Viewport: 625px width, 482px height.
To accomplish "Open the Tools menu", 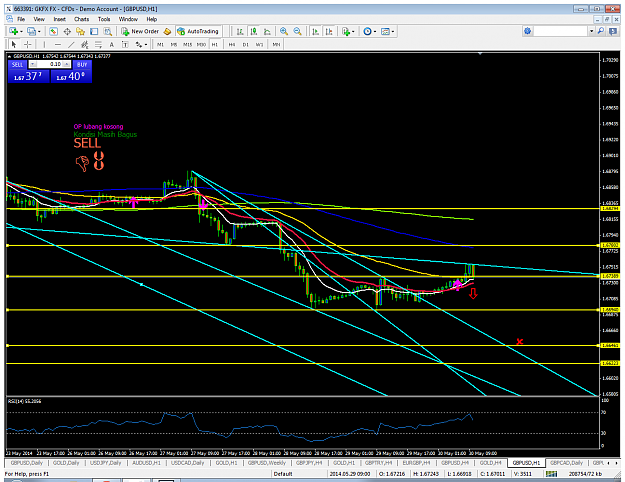I will (x=104, y=19).
